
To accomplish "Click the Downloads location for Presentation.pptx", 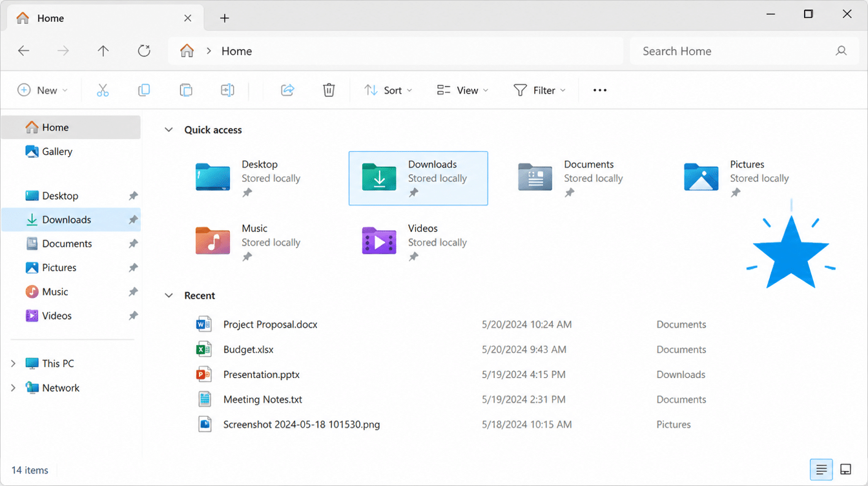I will tap(681, 374).
